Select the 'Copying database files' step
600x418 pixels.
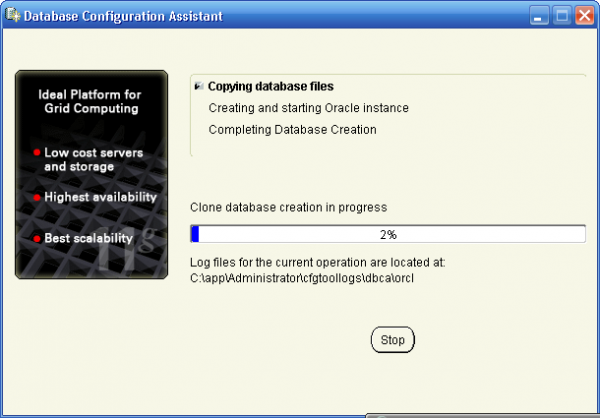271,87
